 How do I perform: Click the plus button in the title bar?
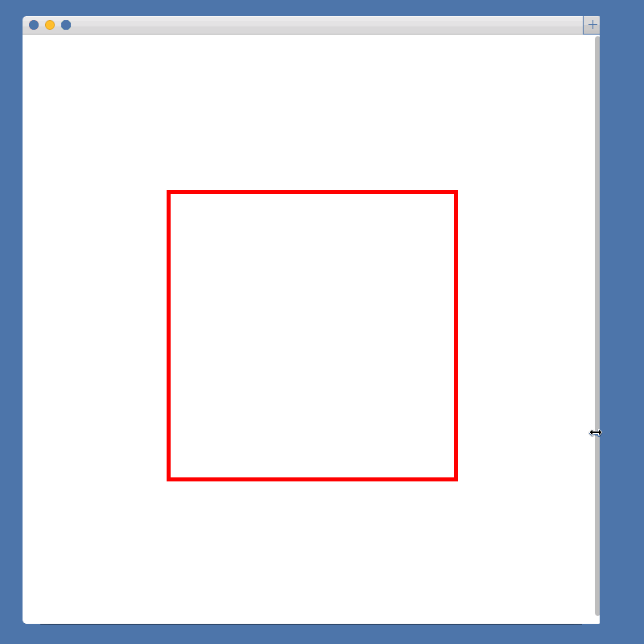point(592,25)
